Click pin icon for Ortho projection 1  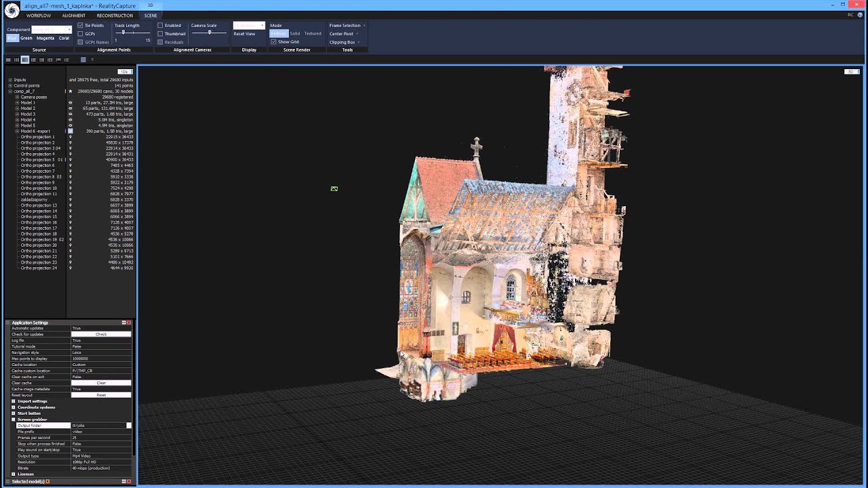point(70,137)
